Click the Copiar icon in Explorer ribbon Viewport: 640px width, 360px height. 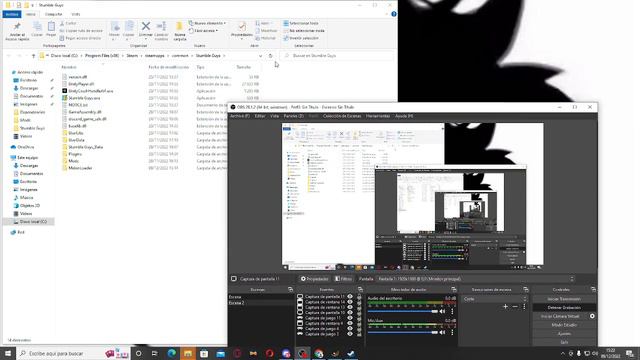37,27
